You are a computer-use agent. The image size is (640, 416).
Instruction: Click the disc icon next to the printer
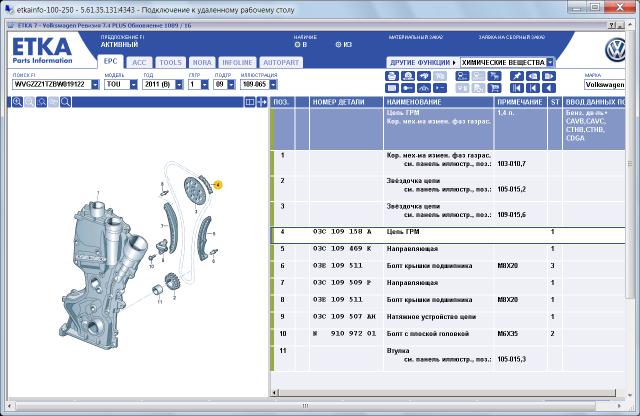408,76
